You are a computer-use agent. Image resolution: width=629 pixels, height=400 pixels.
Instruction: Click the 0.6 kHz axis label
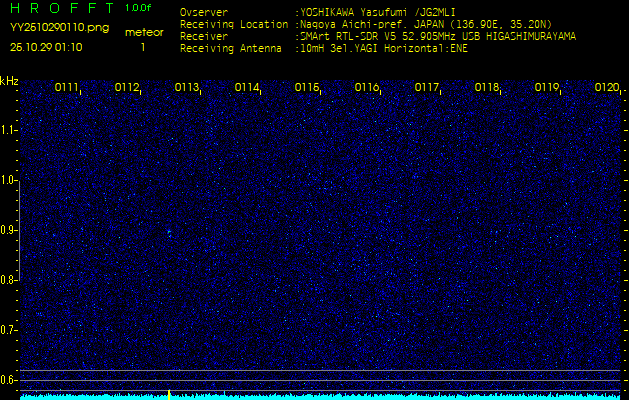pyautogui.click(x=8, y=380)
